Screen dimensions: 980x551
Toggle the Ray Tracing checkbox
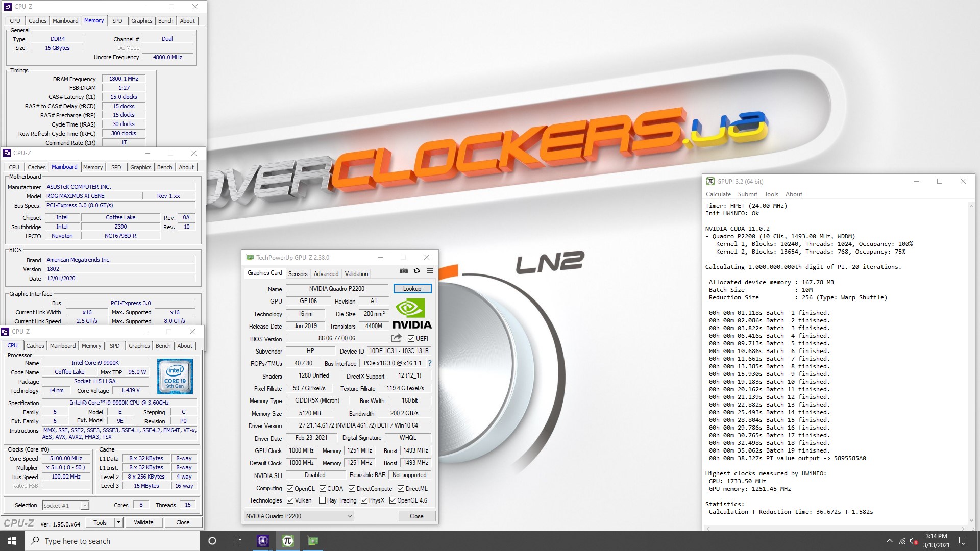click(322, 500)
